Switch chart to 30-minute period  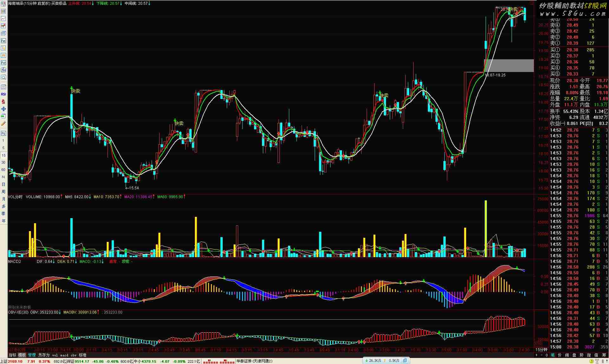[x=3, y=162]
